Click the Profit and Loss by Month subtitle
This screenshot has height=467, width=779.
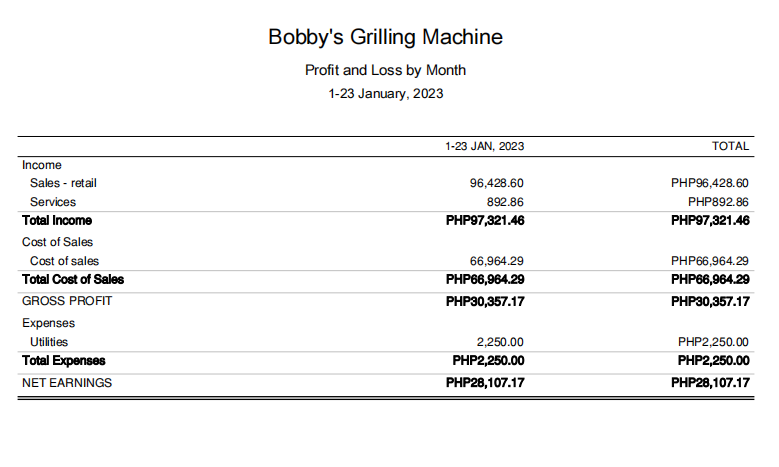[x=385, y=70]
